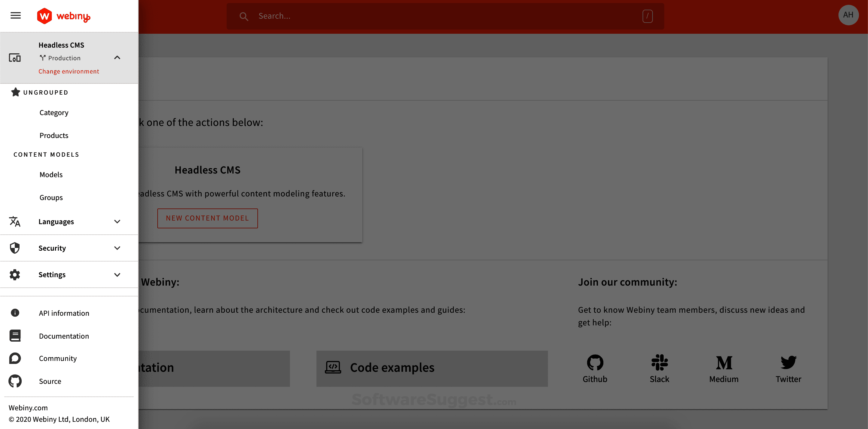Click the Languages translation icon
This screenshot has height=429, width=868.
[x=15, y=221]
